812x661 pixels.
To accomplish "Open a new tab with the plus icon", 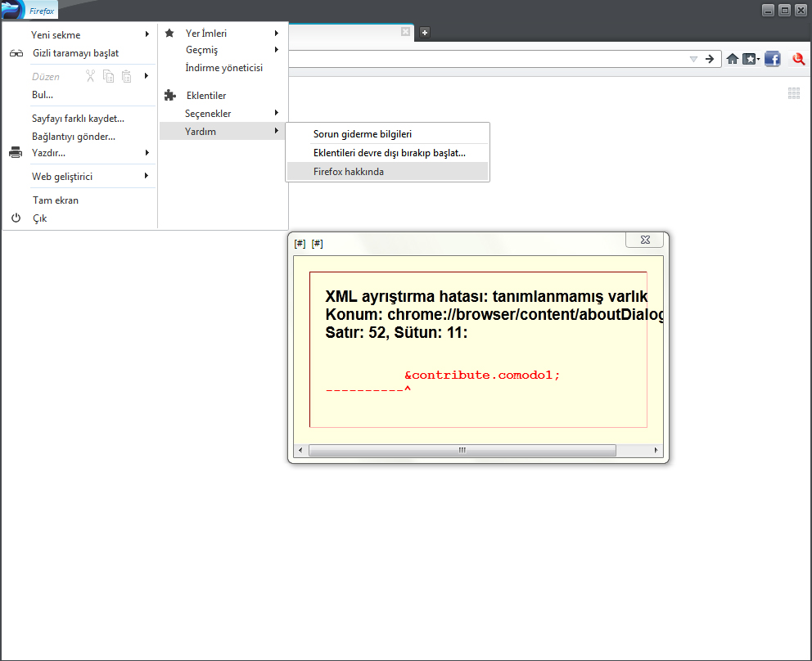I will click(x=425, y=32).
